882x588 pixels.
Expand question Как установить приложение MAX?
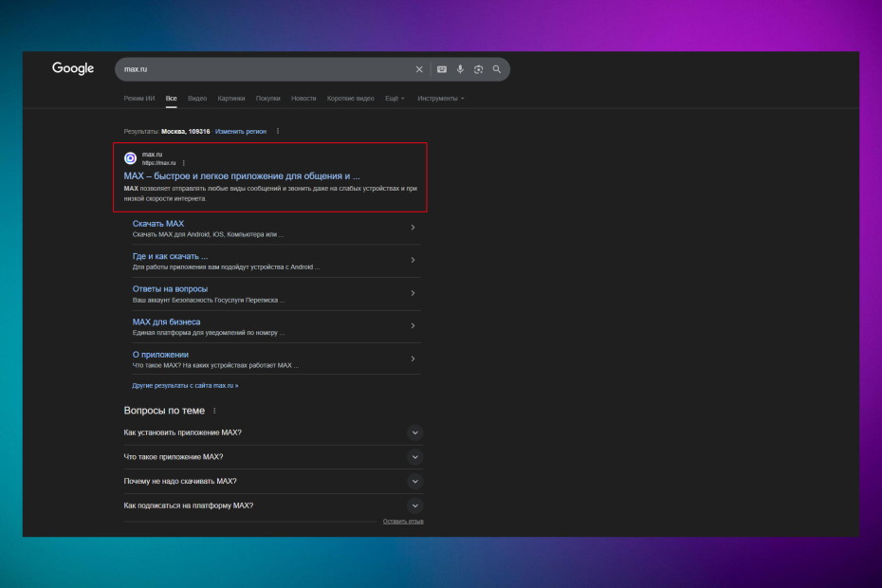point(414,432)
